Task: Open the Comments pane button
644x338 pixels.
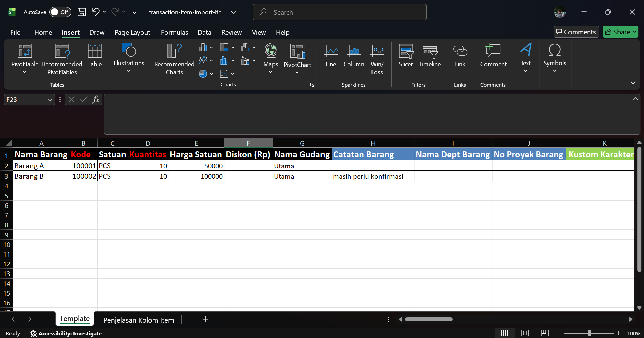Action: point(576,32)
